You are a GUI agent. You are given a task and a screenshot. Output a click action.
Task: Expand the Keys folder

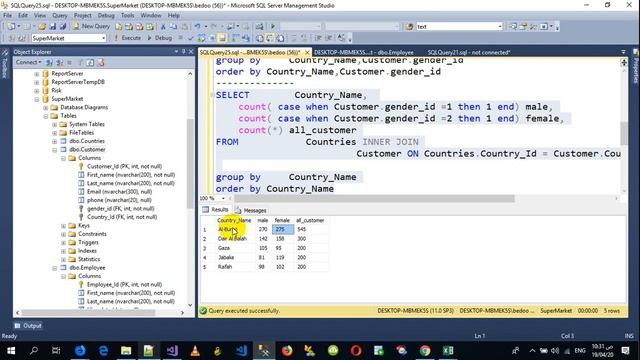pos(64,226)
